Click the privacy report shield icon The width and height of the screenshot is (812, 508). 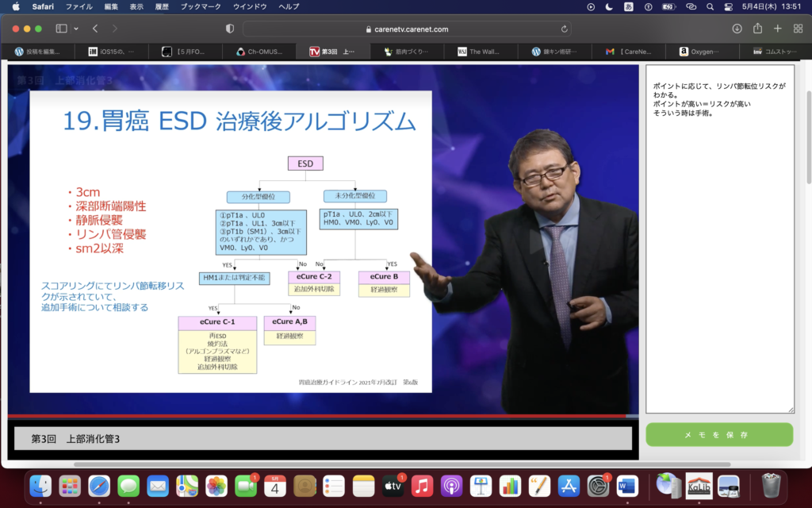(x=230, y=29)
